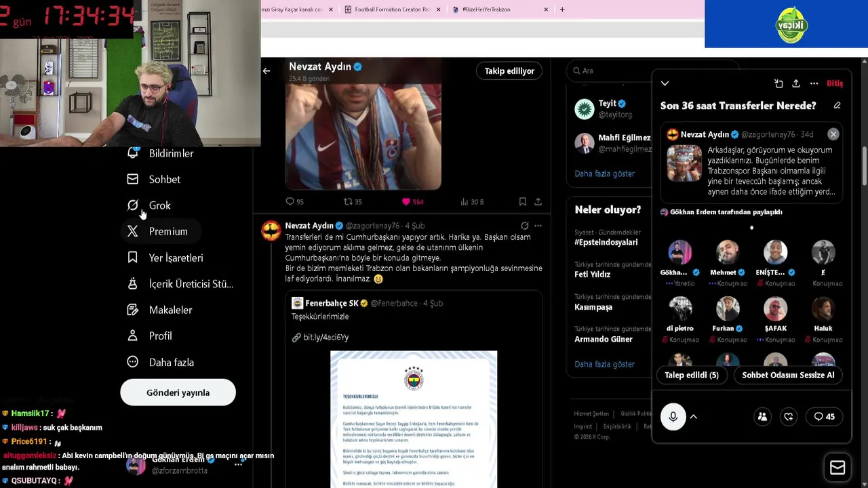Open Space participants people icon
This screenshot has width=868, height=488.
click(x=762, y=417)
